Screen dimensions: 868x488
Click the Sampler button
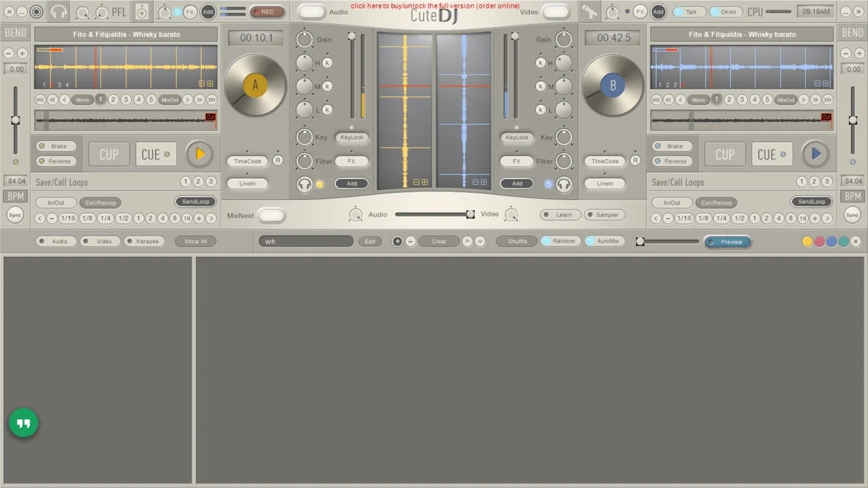604,215
